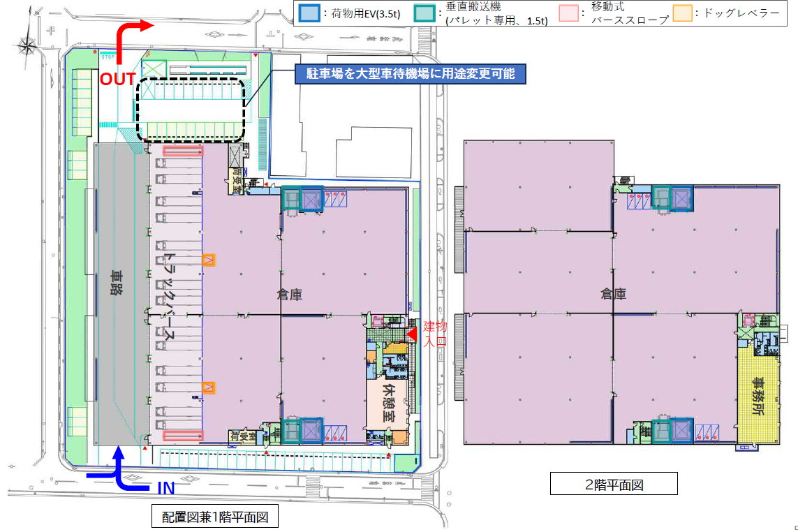Click the gray 車路 driveway area
The image size is (798, 532).
(117, 294)
